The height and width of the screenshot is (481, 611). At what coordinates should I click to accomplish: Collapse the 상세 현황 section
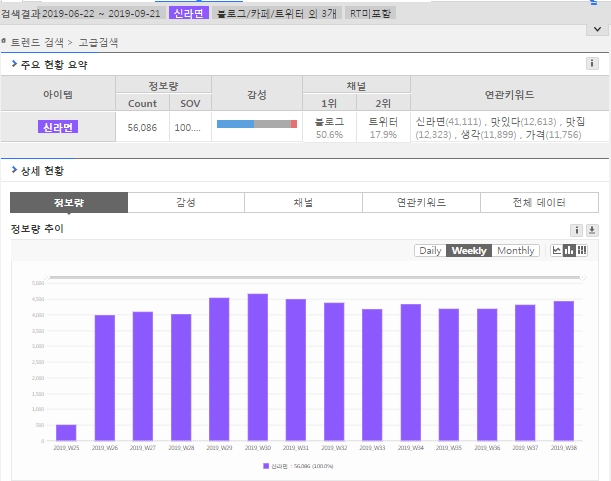tap(14, 171)
